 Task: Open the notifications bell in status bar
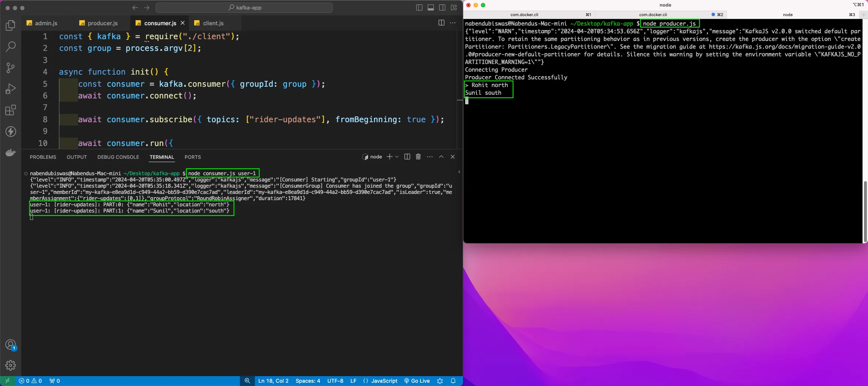[x=453, y=381]
